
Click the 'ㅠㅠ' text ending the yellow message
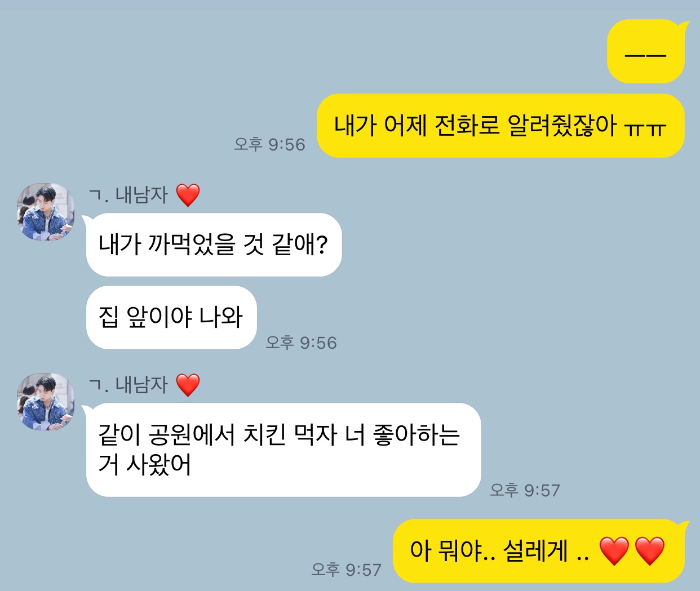[x=645, y=128]
